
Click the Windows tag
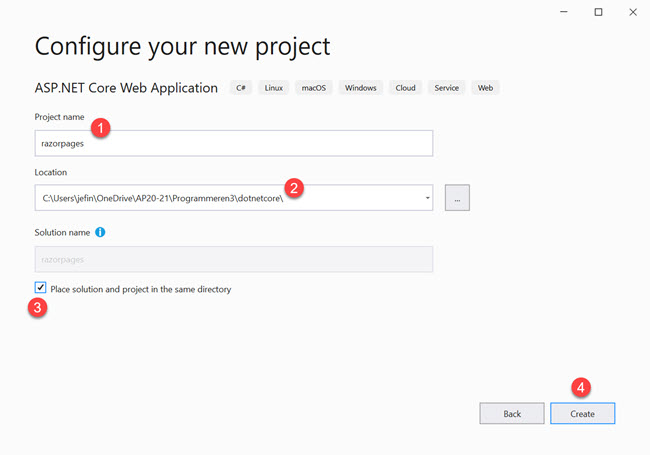coord(361,88)
